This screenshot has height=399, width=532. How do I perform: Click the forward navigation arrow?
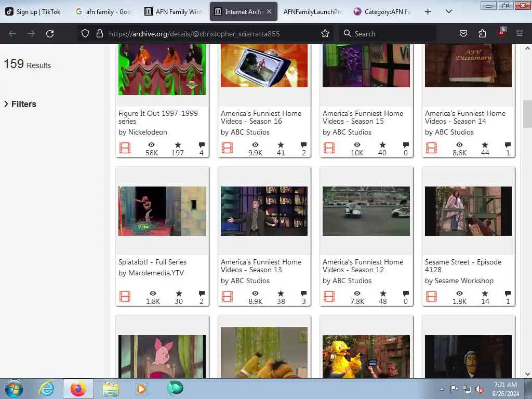click(x=31, y=34)
